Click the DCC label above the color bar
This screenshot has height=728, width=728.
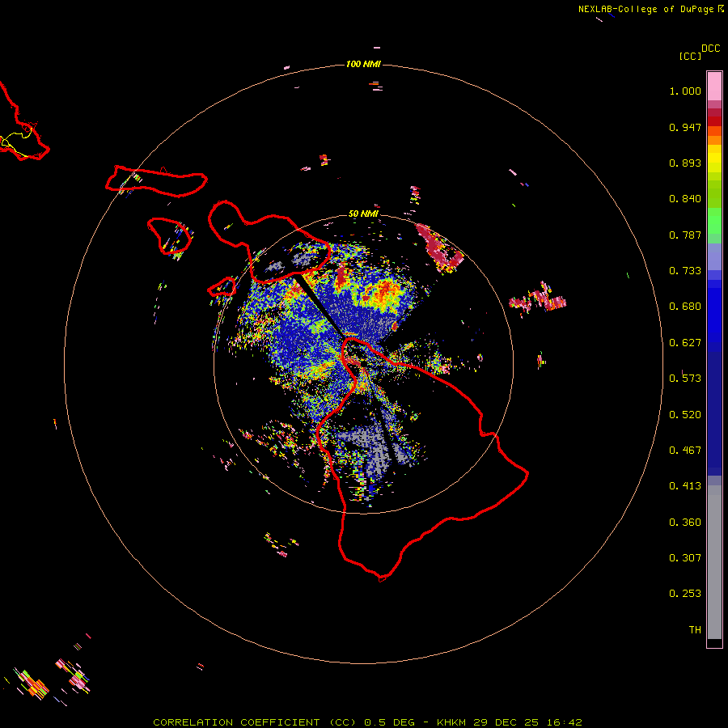click(710, 49)
